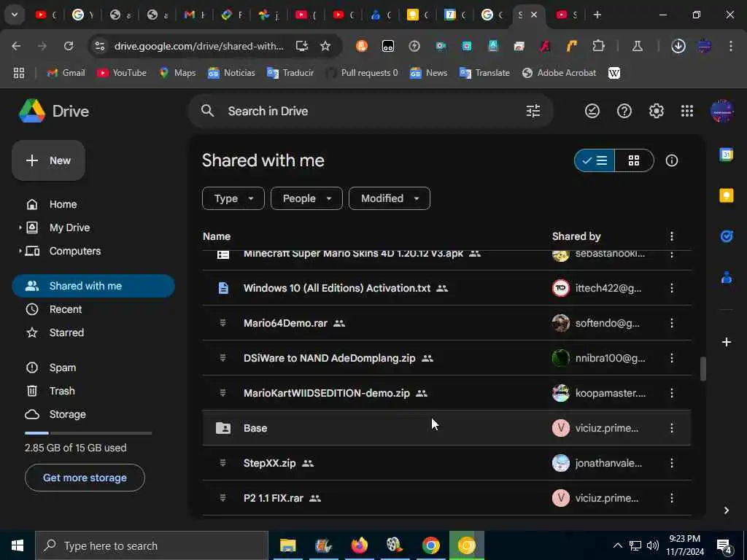
Task: Click the New button
Action: point(49,160)
